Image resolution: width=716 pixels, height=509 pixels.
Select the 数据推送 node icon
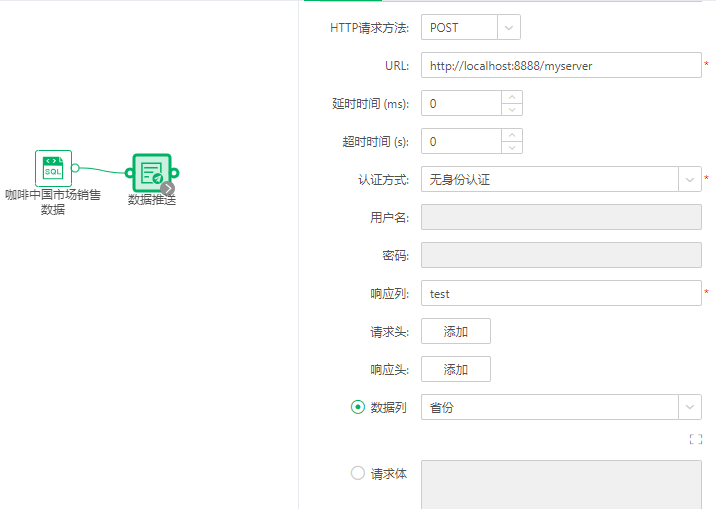[152, 172]
